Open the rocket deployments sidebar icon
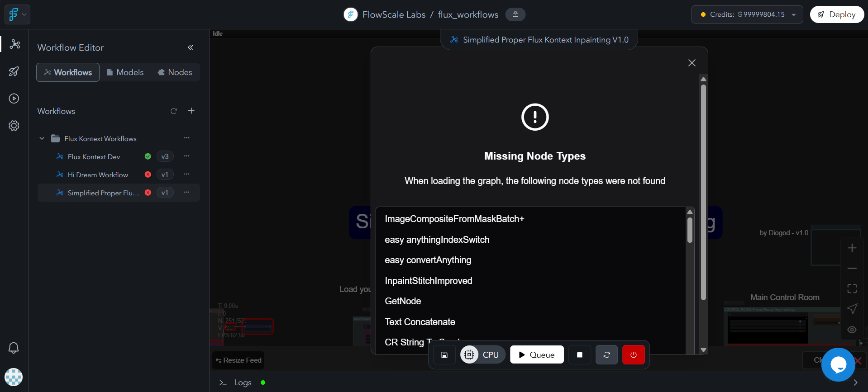 click(14, 71)
